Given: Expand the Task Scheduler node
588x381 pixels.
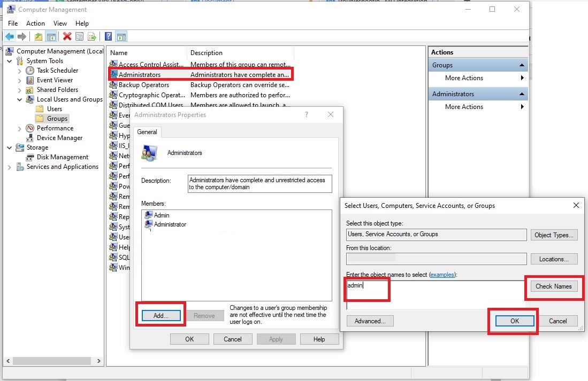Looking at the screenshot, I should click(x=20, y=71).
